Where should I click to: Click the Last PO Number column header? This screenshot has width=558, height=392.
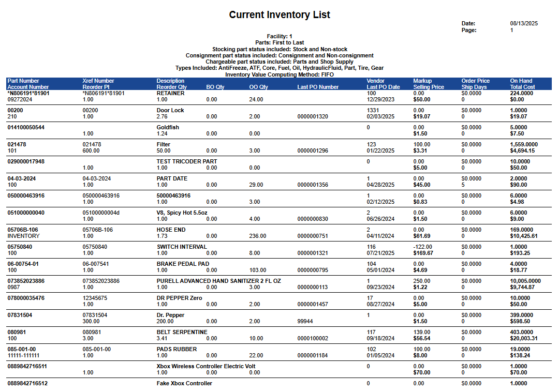(318, 87)
